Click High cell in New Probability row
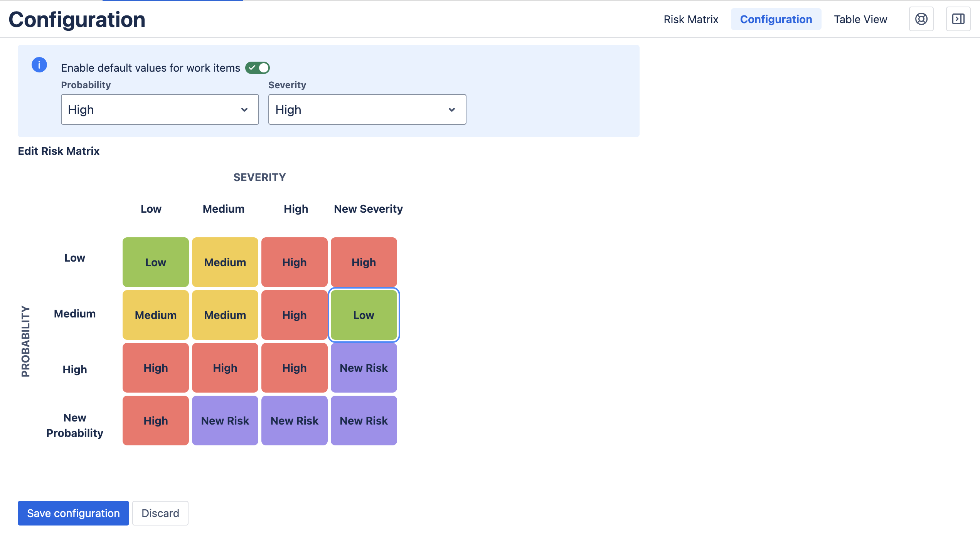The image size is (980, 544). 155,421
